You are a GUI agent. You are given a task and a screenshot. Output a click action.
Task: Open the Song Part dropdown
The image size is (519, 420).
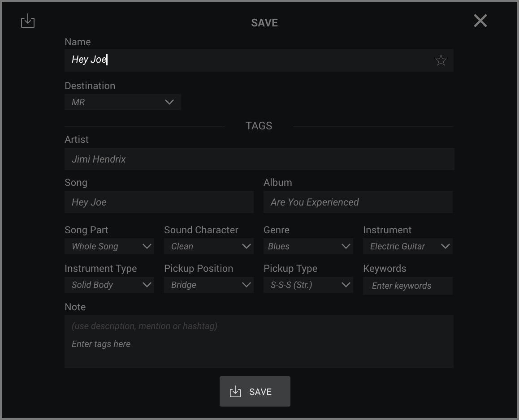[109, 246]
